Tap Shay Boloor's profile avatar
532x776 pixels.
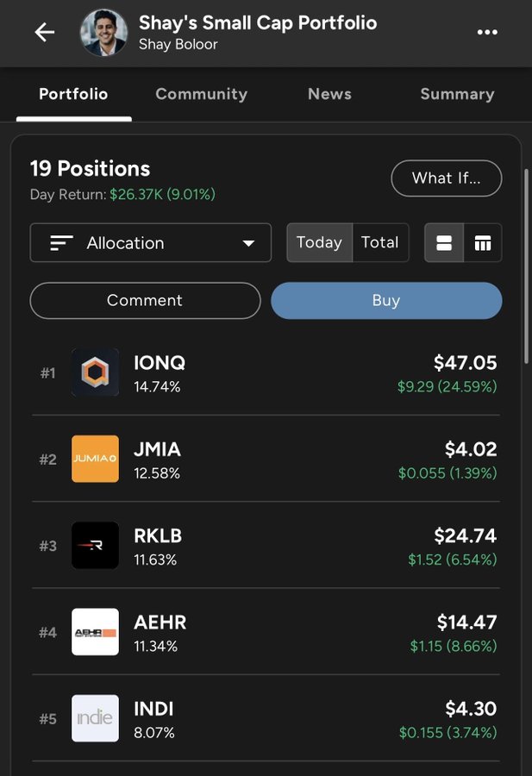point(103,33)
